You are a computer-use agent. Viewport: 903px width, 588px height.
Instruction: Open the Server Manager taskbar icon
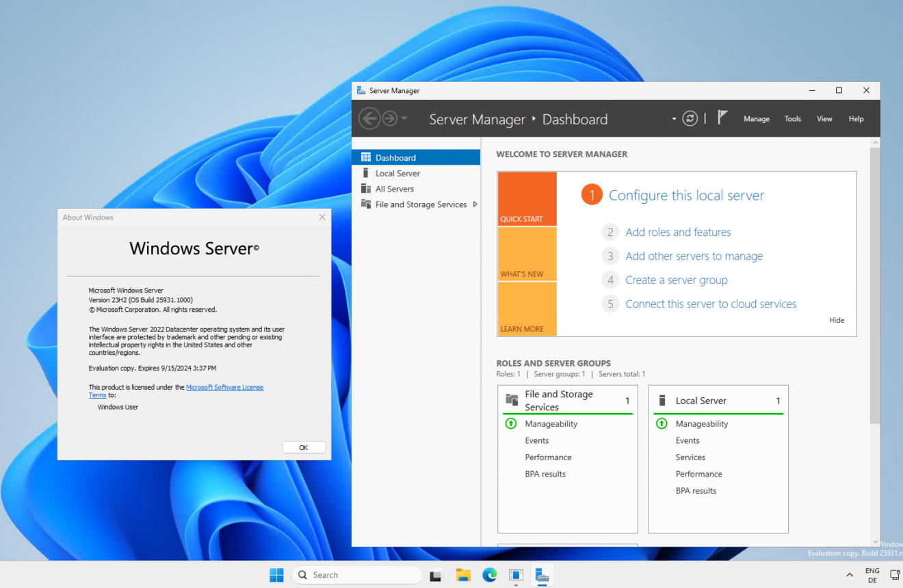click(542, 575)
